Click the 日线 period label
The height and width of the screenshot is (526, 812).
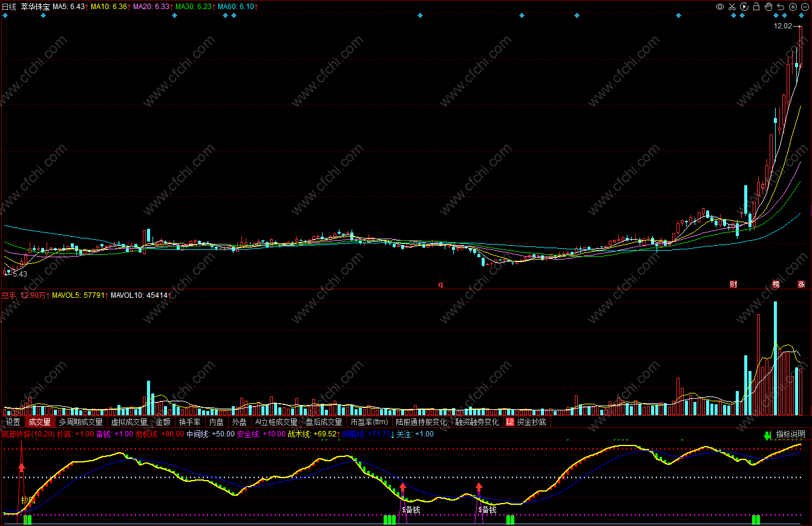tap(9, 7)
